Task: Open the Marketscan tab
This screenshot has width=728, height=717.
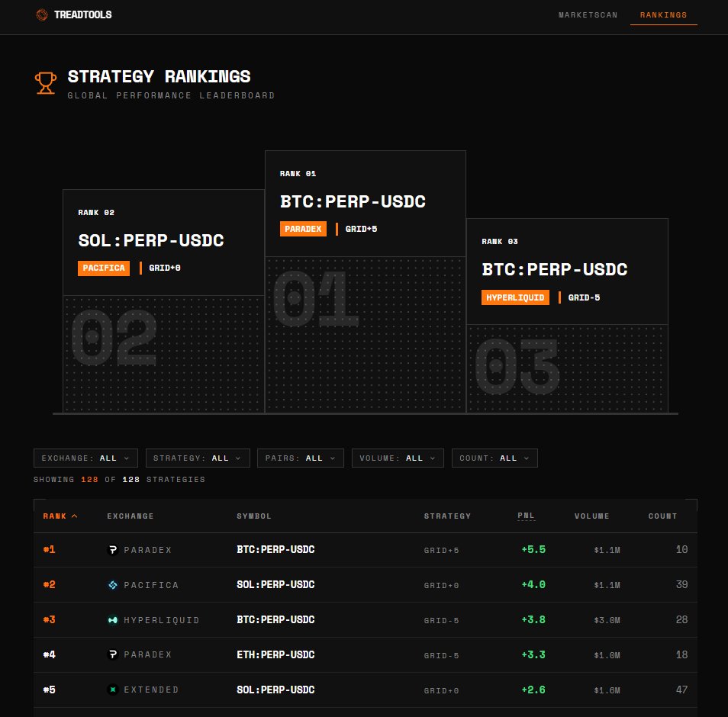Action: tap(588, 14)
